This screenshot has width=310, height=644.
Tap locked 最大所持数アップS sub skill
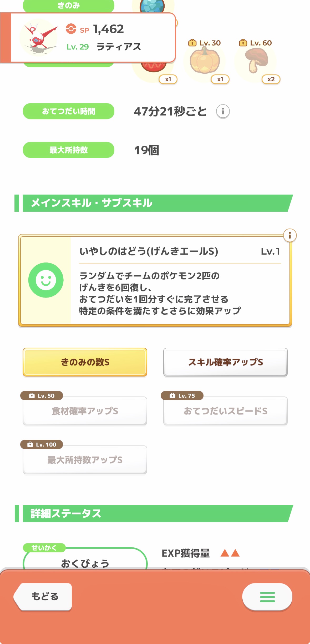click(x=85, y=460)
